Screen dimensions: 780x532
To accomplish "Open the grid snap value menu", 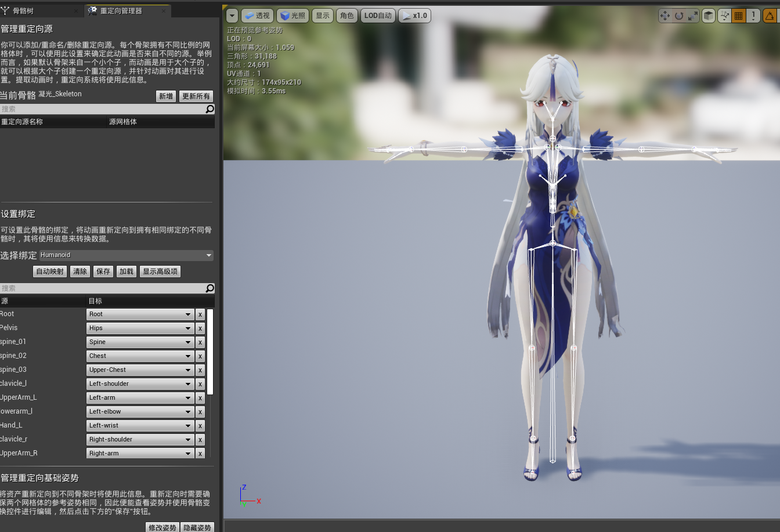I will pyautogui.click(x=753, y=16).
